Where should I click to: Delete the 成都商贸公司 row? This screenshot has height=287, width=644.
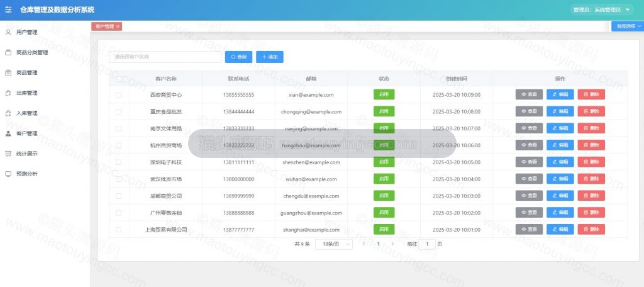tap(591, 195)
